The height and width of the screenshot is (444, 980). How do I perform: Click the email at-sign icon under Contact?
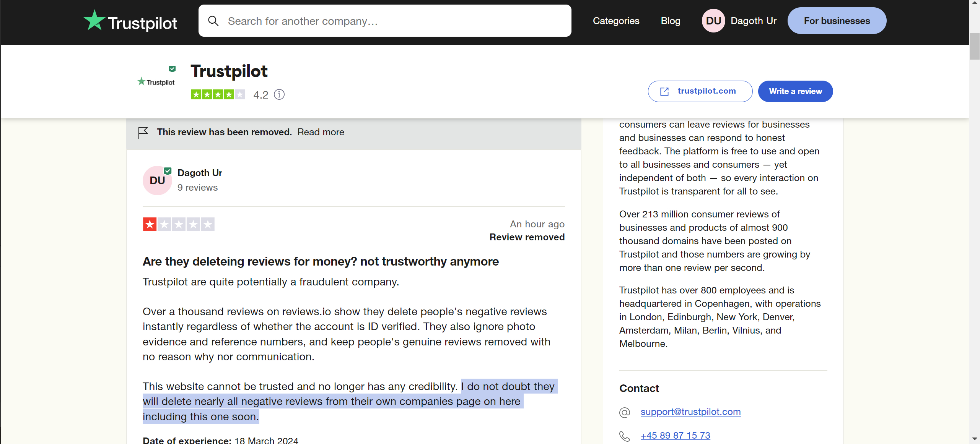click(x=625, y=412)
